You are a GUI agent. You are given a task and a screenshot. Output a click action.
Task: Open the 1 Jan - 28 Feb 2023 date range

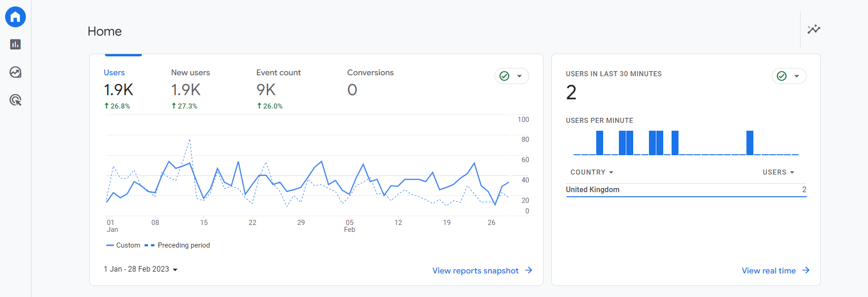(141, 269)
